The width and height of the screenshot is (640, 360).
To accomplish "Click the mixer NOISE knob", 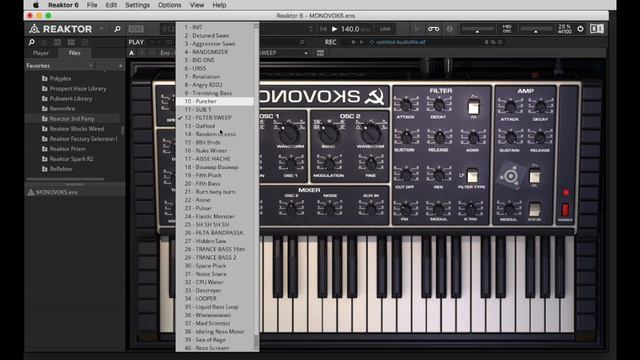I will click(330, 208).
